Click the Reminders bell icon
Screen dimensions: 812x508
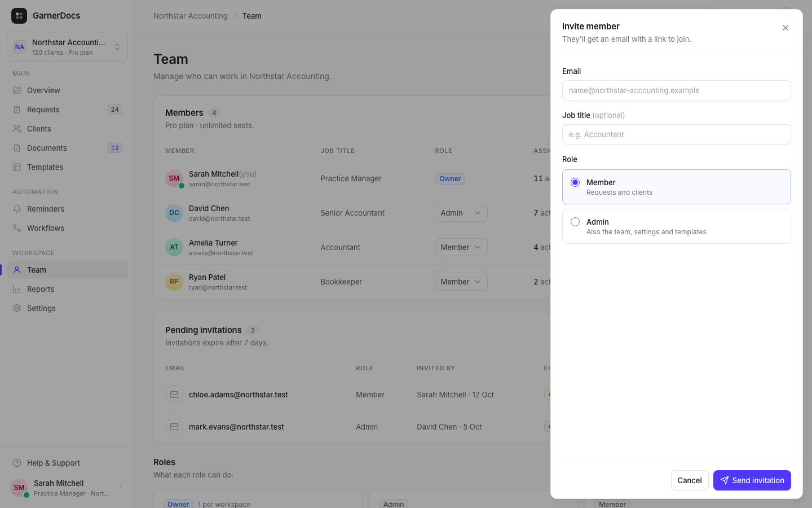pyautogui.click(x=17, y=209)
